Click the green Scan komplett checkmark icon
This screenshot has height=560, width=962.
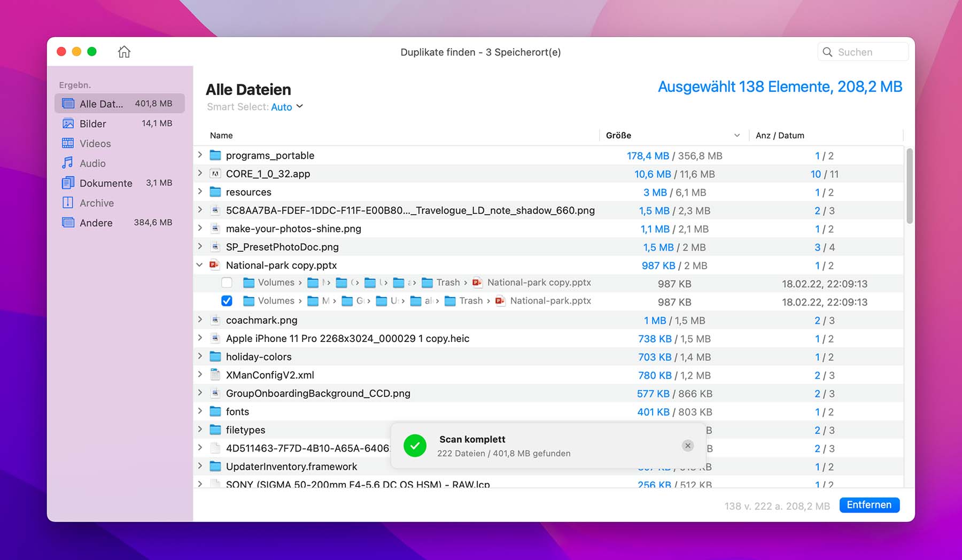(x=415, y=446)
